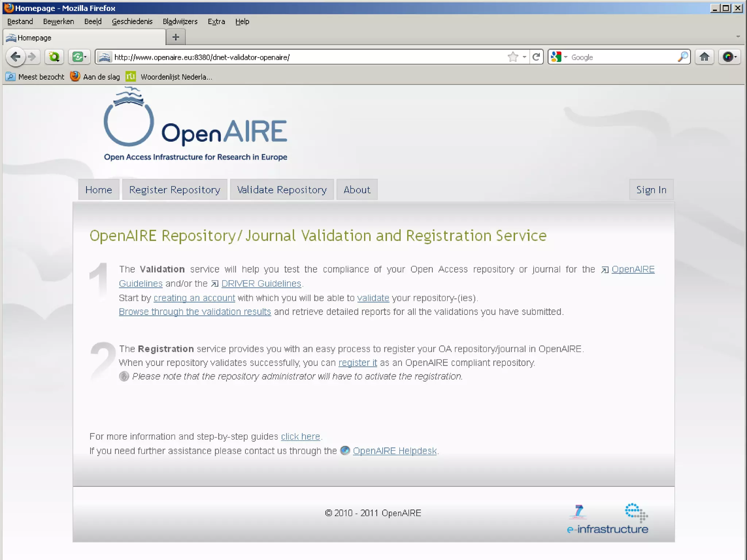
Task: Click the green refresh add-on icon
Action: pyautogui.click(x=79, y=57)
